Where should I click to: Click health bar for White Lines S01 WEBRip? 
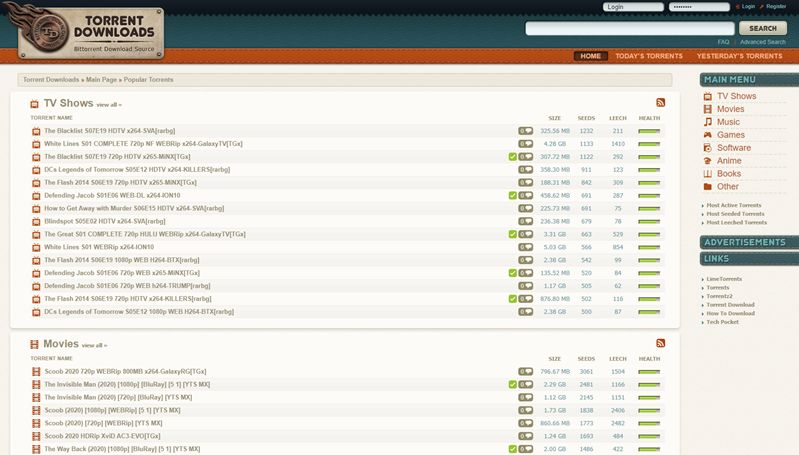[x=649, y=247]
